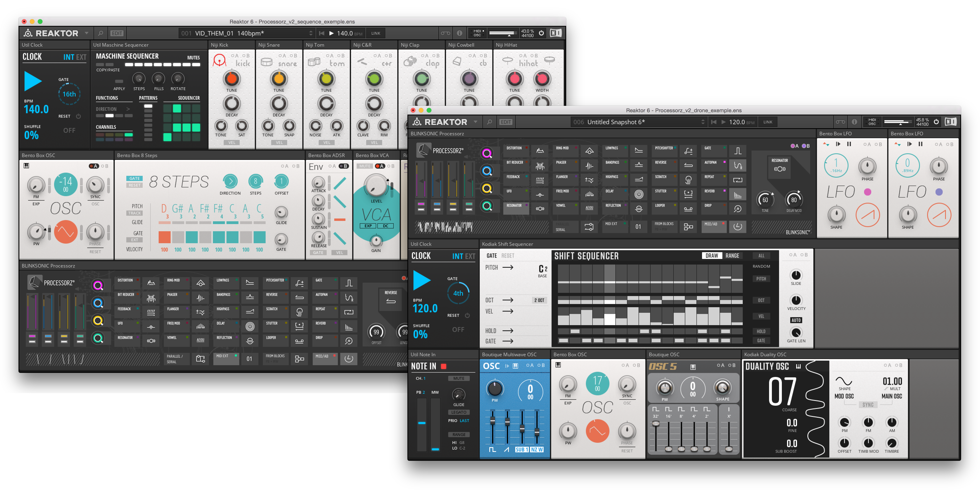Click the From Blocks routing icon in front Processorz
The width and height of the screenshot is (980, 490).
[x=688, y=227]
